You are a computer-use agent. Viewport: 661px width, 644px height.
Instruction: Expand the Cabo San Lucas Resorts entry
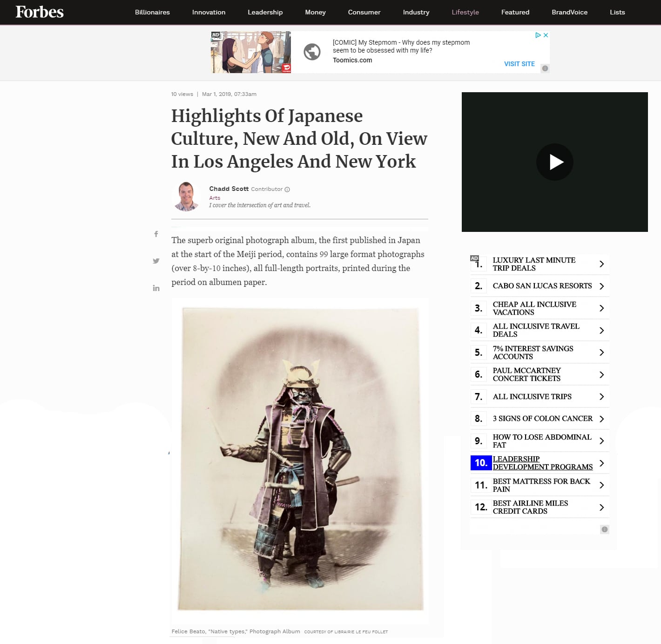click(x=601, y=285)
